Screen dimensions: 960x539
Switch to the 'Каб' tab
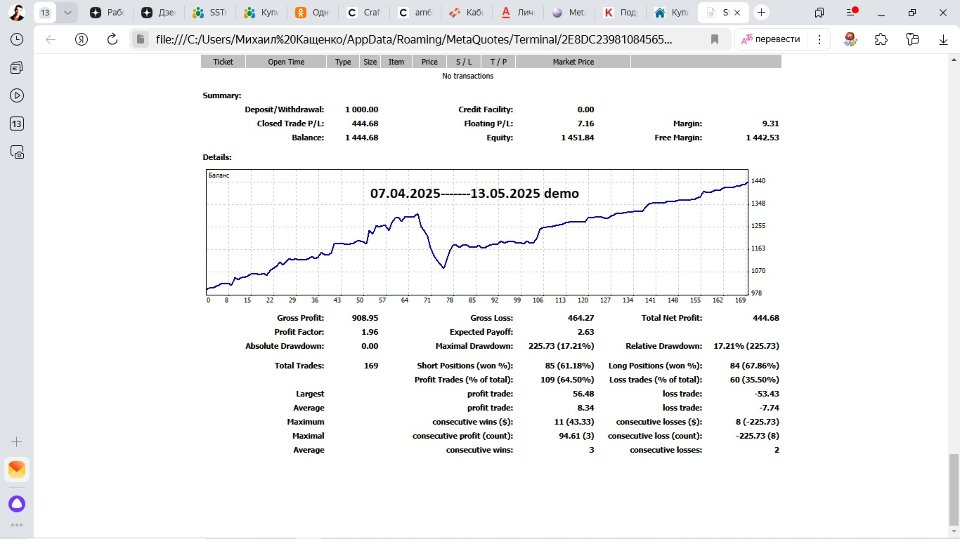click(467, 12)
